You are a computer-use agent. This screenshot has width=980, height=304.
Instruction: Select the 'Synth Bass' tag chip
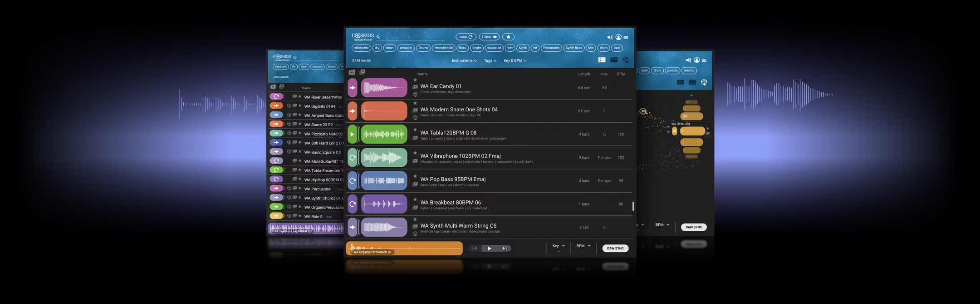point(574,48)
